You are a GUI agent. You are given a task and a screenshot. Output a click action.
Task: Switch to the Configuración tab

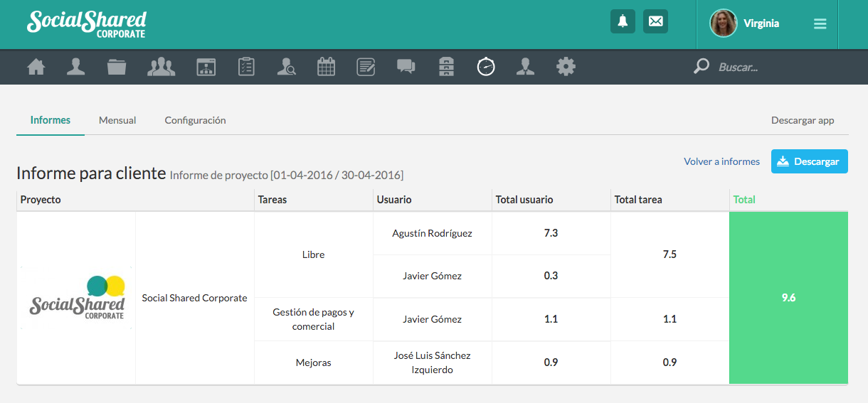(x=195, y=120)
